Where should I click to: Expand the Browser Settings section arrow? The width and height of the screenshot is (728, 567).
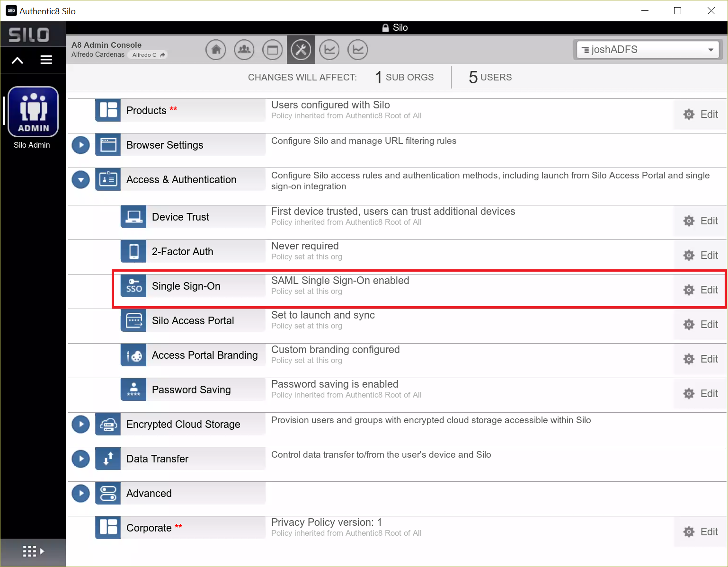click(81, 145)
